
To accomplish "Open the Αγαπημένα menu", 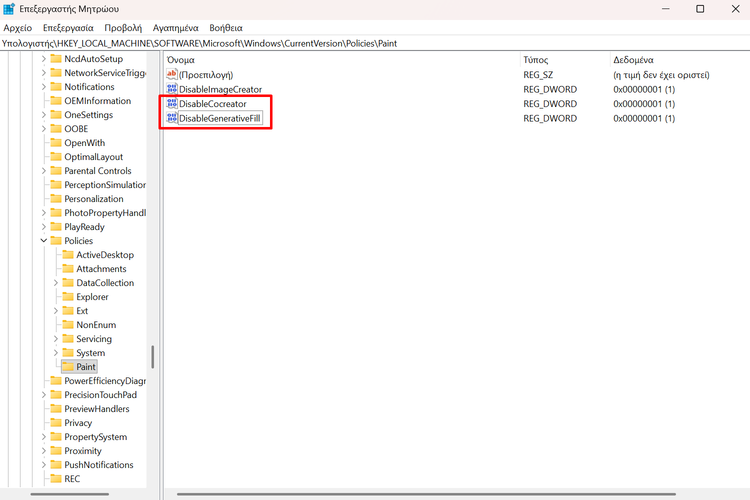I will (x=175, y=28).
